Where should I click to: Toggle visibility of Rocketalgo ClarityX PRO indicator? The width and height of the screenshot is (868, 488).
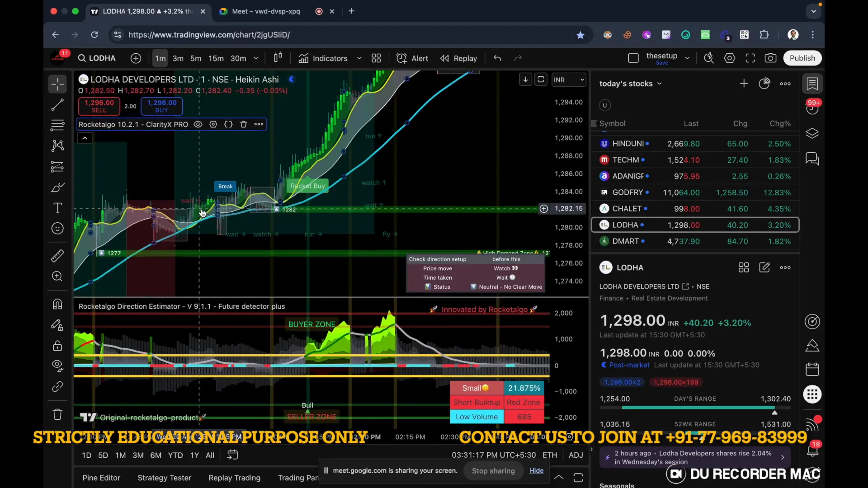[198, 124]
